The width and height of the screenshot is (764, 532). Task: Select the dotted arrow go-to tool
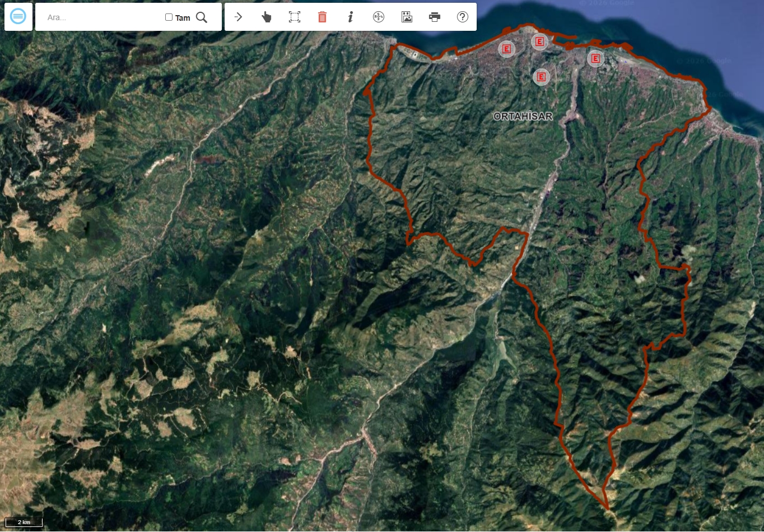click(x=238, y=17)
